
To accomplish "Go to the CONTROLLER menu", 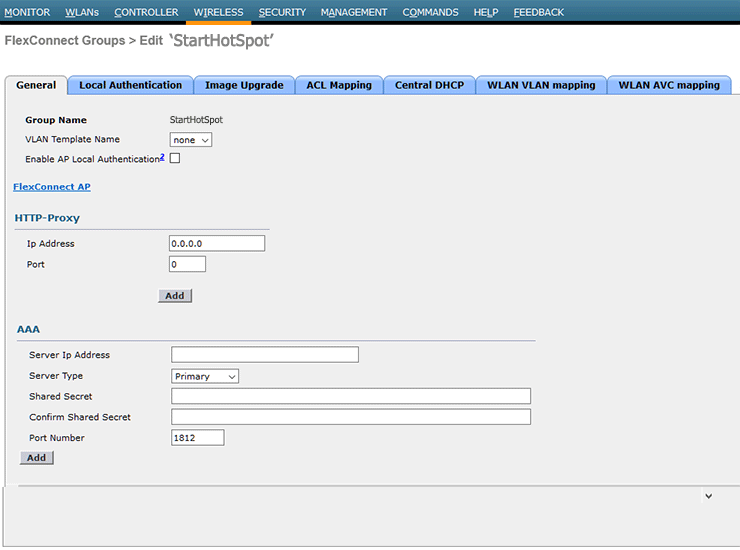I will 146,12.
